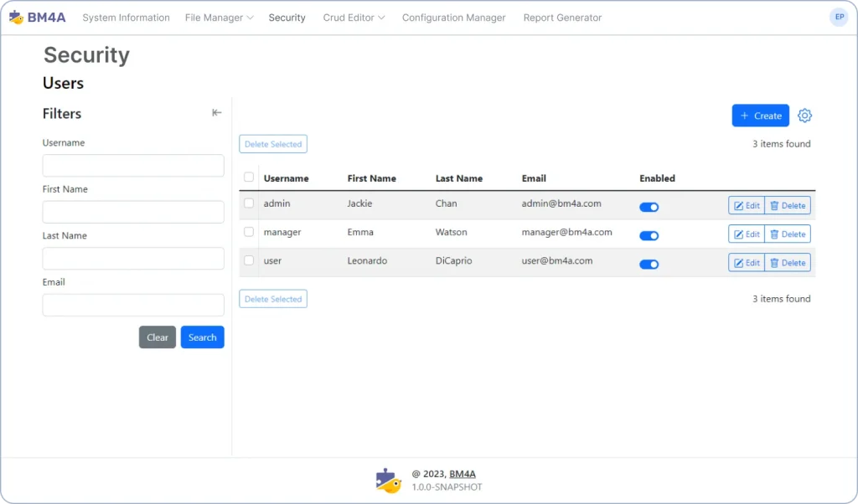Open Configuration Manager
The height and width of the screenshot is (504, 858).
click(x=453, y=18)
